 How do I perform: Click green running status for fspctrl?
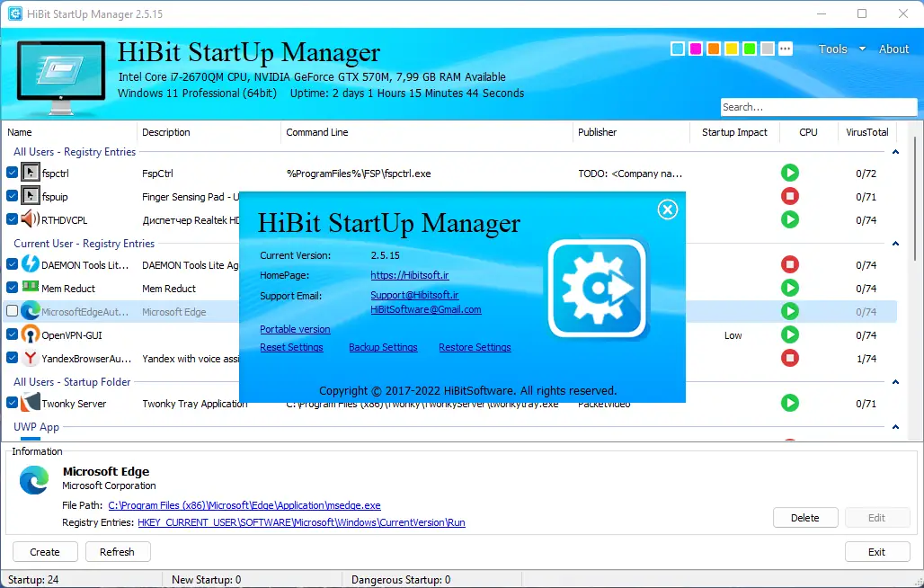coord(790,173)
